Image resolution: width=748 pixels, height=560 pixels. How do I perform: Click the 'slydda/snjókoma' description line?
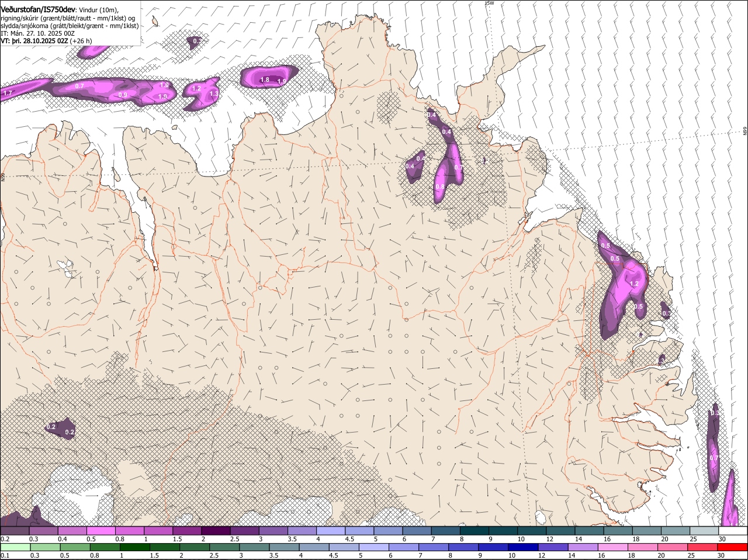70,26
